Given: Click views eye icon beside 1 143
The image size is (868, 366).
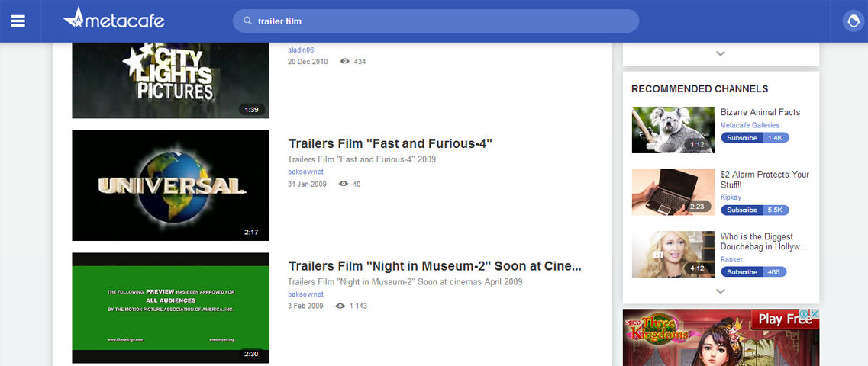Looking at the screenshot, I should coord(340,306).
